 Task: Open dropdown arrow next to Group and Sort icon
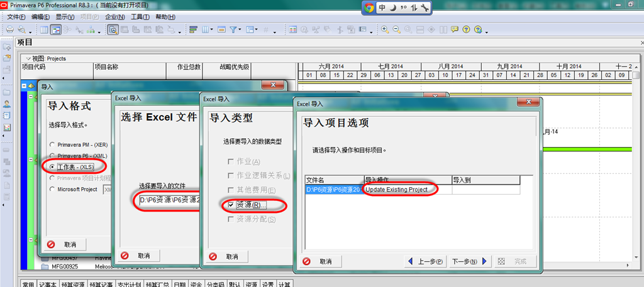point(257,30)
